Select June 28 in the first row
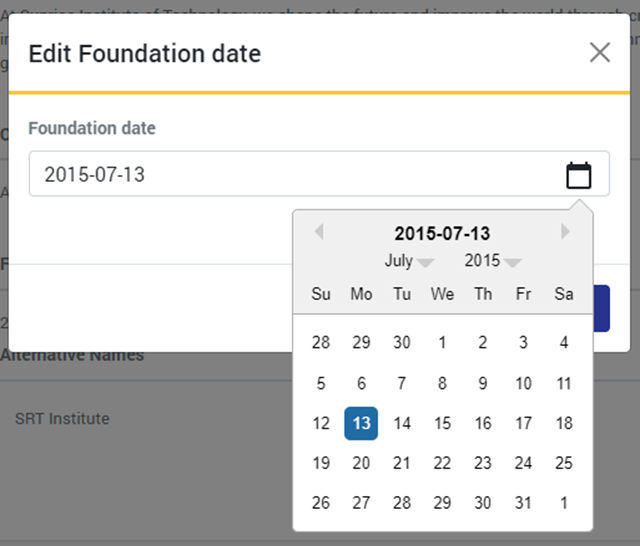This screenshot has width=640, height=546. [321, 343]
